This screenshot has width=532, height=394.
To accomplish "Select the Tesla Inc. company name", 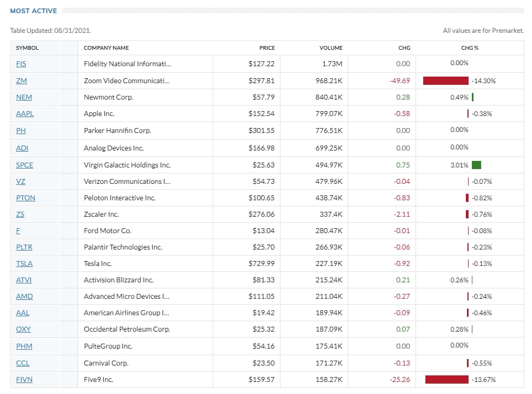I will click(98, 264).
